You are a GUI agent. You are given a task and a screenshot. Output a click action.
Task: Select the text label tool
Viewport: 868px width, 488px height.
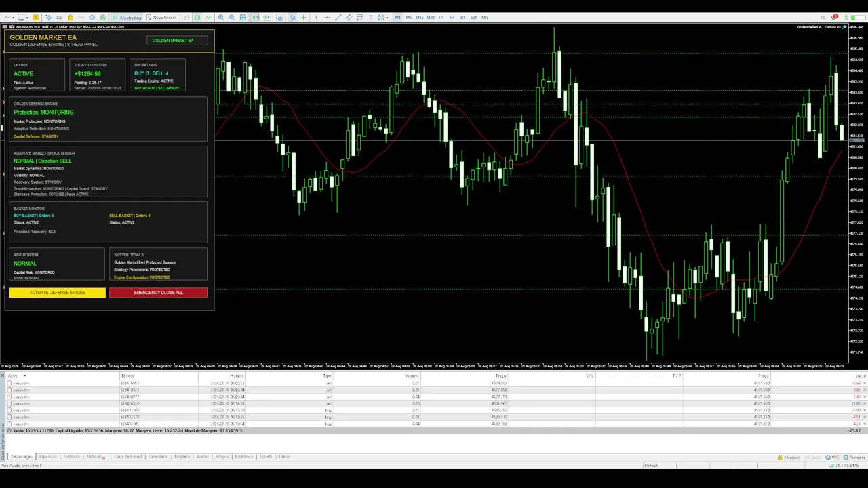(x=371, y=18)
